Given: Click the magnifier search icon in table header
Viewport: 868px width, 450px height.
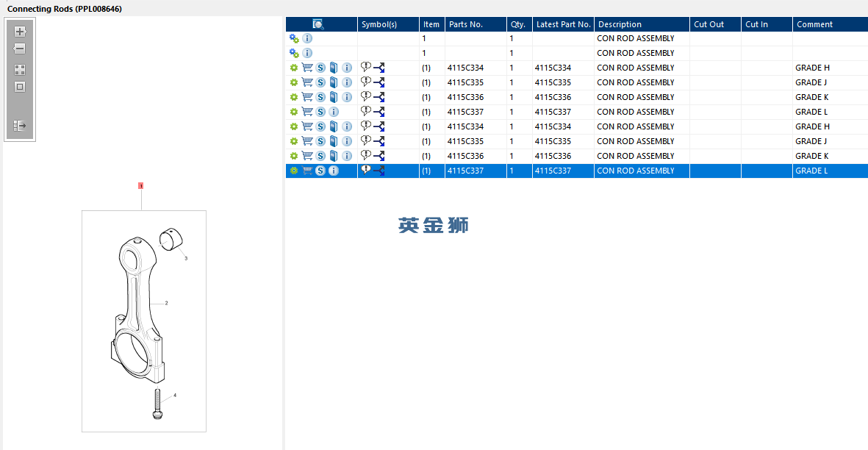Looking at the screenshot, I should coord(318,24).
